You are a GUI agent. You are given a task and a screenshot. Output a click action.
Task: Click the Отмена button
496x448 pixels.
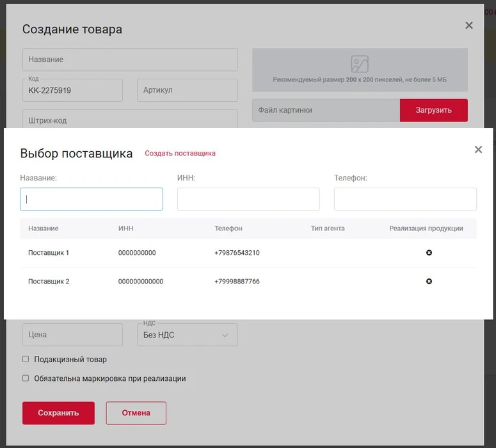136,413
